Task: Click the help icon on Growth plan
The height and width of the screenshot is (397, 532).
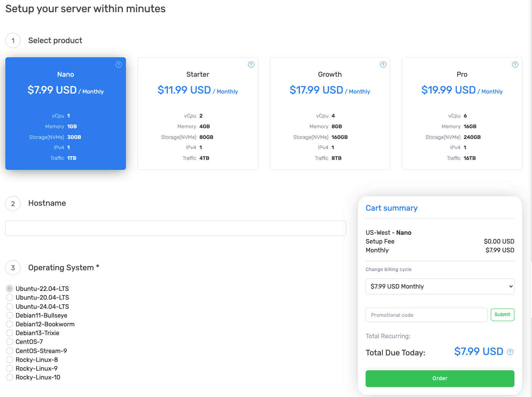Action: [383, 65]
